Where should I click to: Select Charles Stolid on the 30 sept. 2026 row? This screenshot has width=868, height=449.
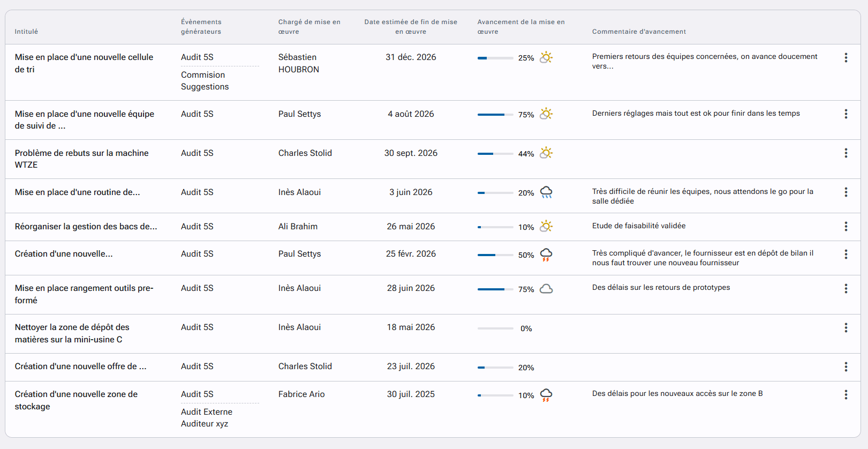coord(305,153)
